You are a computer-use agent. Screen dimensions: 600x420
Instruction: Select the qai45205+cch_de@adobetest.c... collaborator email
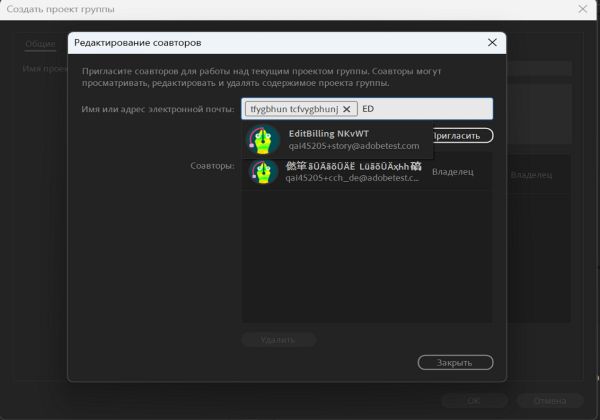tap(352, 178)
